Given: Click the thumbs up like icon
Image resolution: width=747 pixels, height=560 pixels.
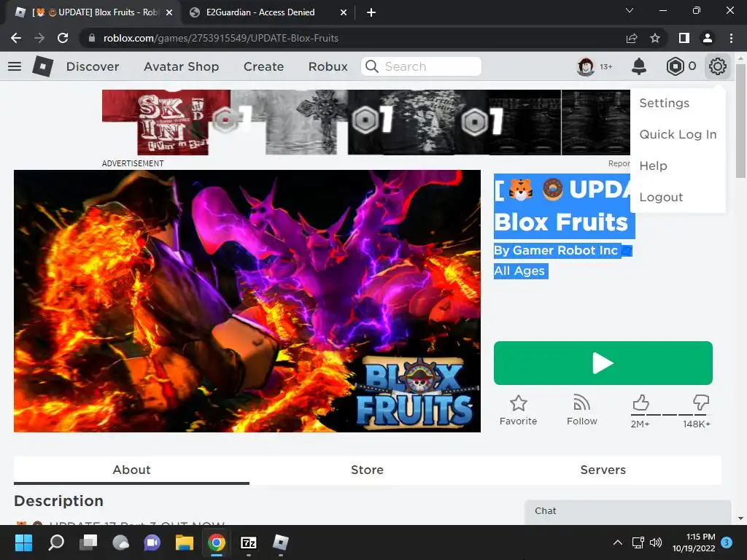Looking at the screenshot, I should 640,402.
